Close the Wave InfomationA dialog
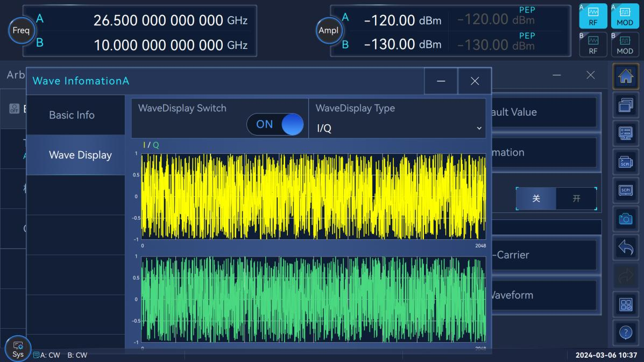Screen dimensions: 644x362 [475, 81]
